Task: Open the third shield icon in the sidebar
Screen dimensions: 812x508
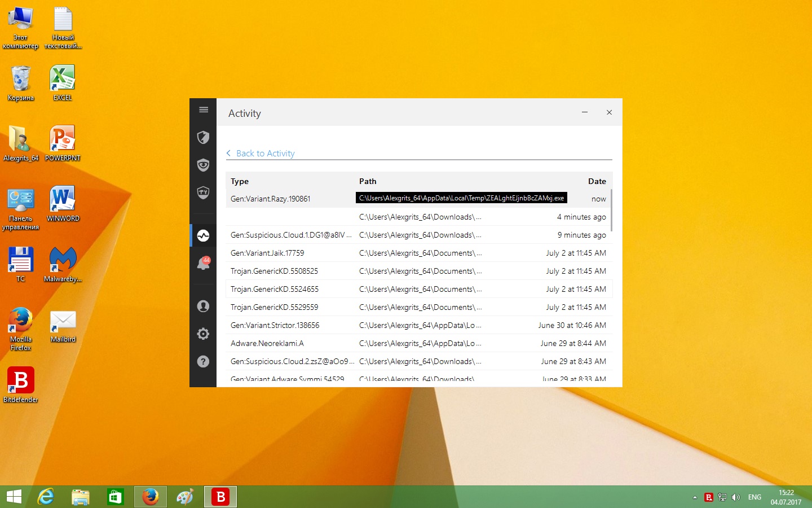Action: click(x=204, y=192)
